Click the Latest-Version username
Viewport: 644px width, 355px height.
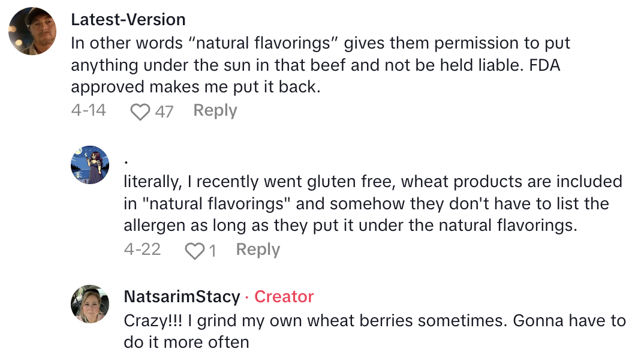pyautogui.click(x=128, y=20)
